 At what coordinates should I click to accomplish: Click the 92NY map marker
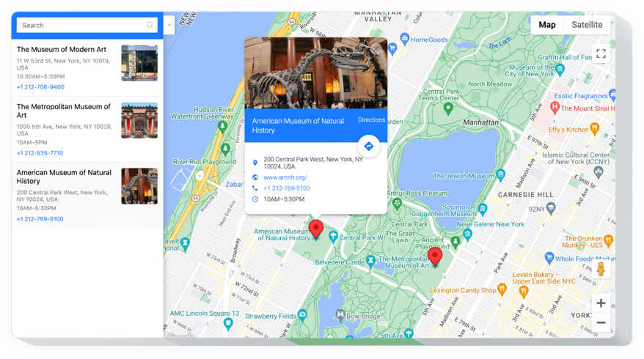point(551,208)
